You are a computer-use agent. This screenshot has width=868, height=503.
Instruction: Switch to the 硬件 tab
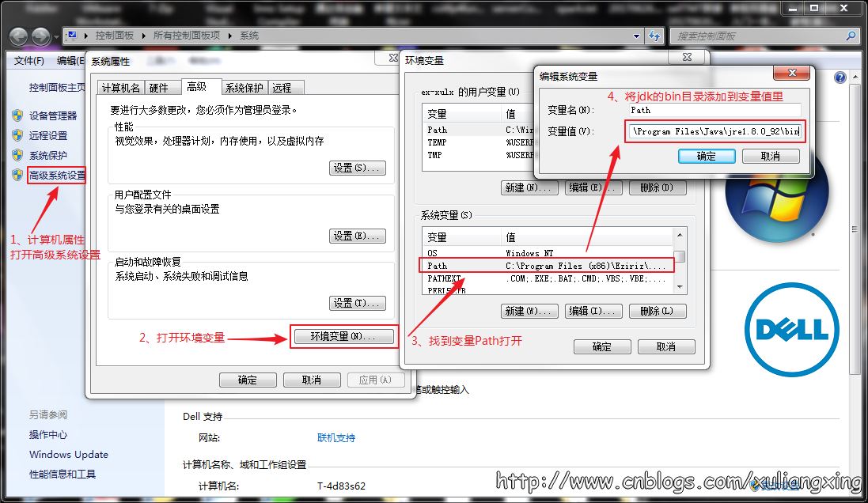159,88
